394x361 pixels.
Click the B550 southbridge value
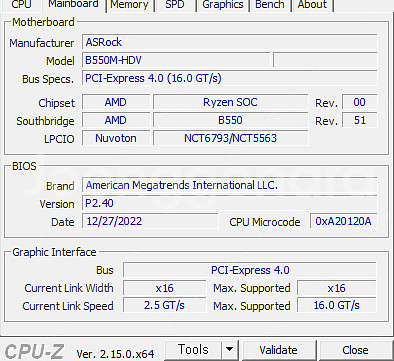point(230,120)
